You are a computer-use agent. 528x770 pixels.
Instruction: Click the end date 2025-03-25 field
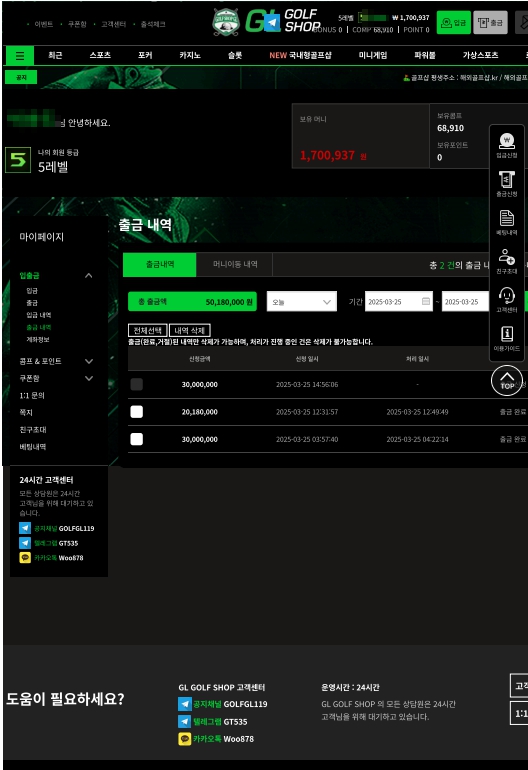click(465, 302)
